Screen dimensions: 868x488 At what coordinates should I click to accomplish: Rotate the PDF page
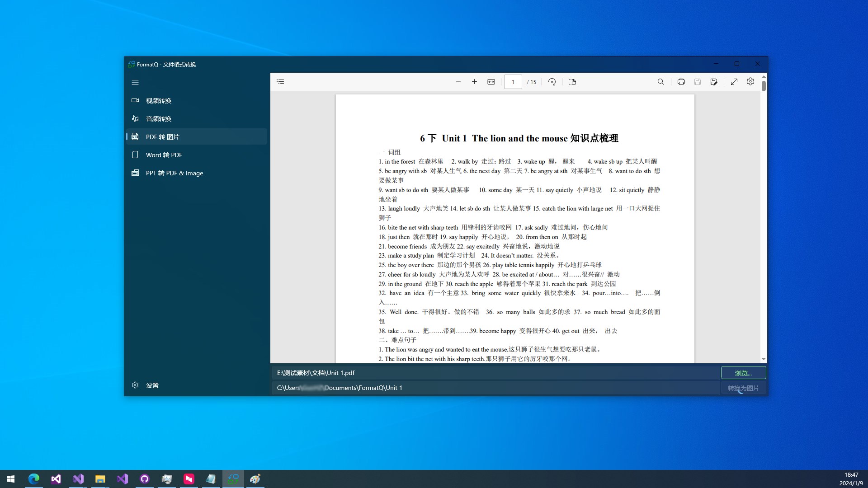point(552,82)
